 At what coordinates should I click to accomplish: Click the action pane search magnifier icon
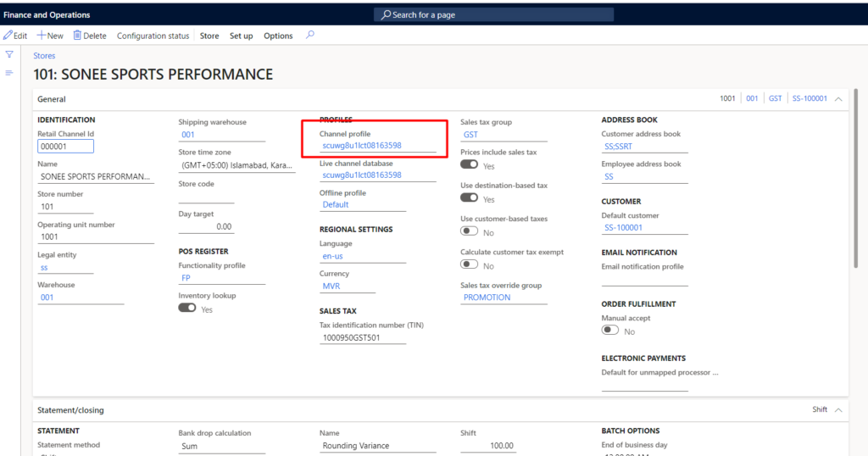(x=310, y=35)
